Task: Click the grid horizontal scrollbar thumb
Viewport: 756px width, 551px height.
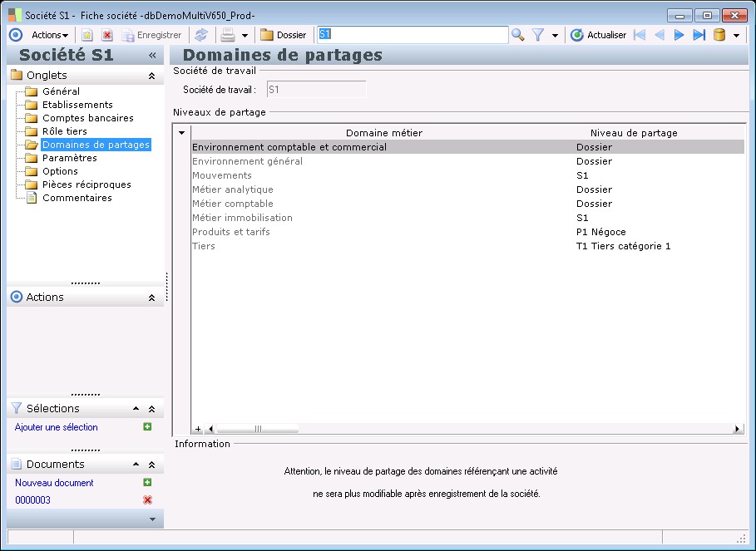Action: click(258, 429)
